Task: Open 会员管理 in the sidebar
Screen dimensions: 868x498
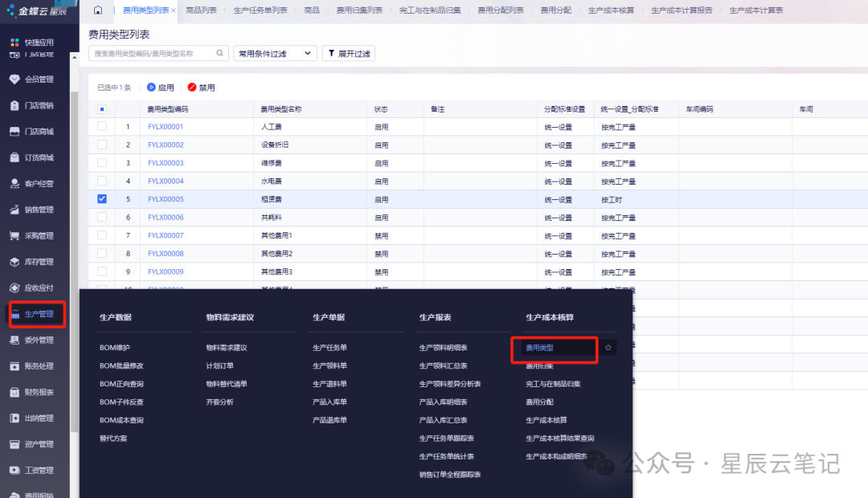Action: (32, 80)
